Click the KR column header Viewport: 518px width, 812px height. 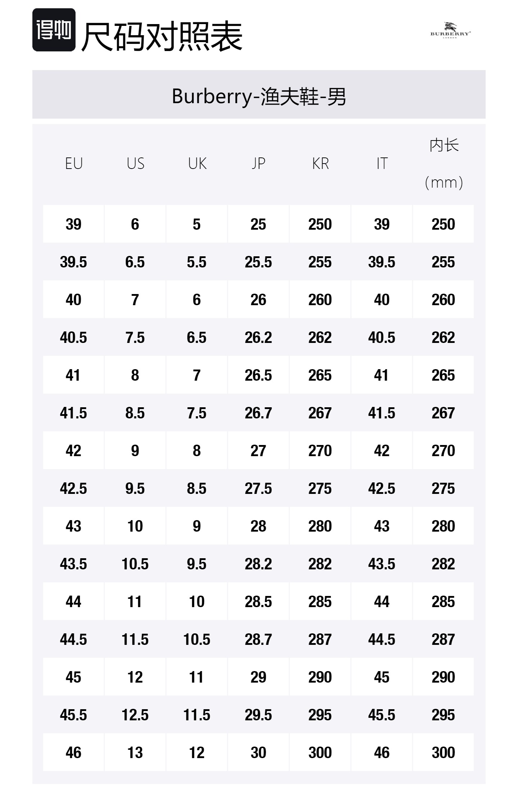320,164
